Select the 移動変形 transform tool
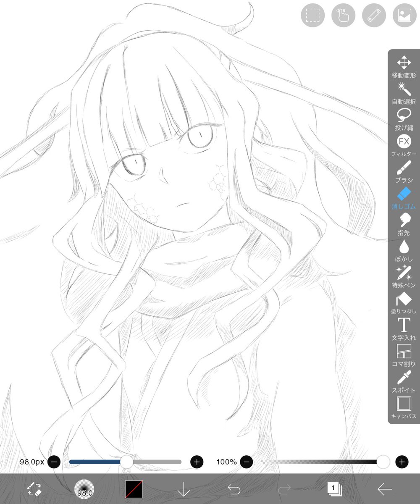Screen dimensions: 420x504 coord(404,67)
